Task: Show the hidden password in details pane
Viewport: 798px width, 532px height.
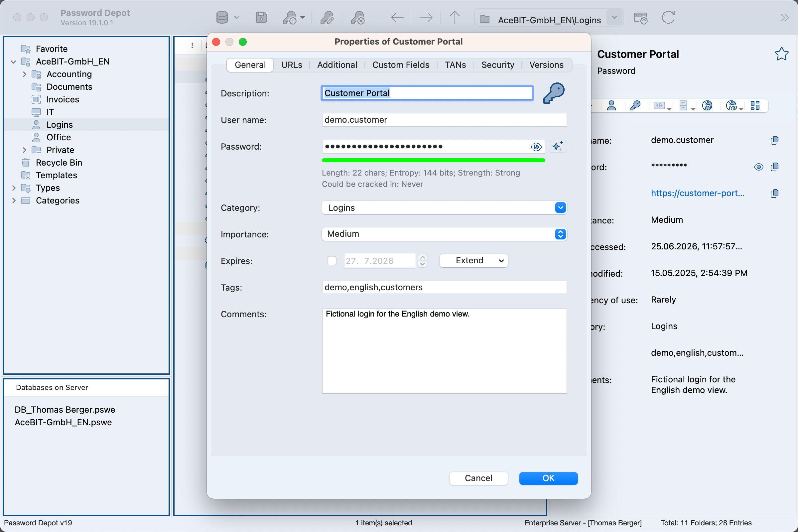Action: click(759, 167)
